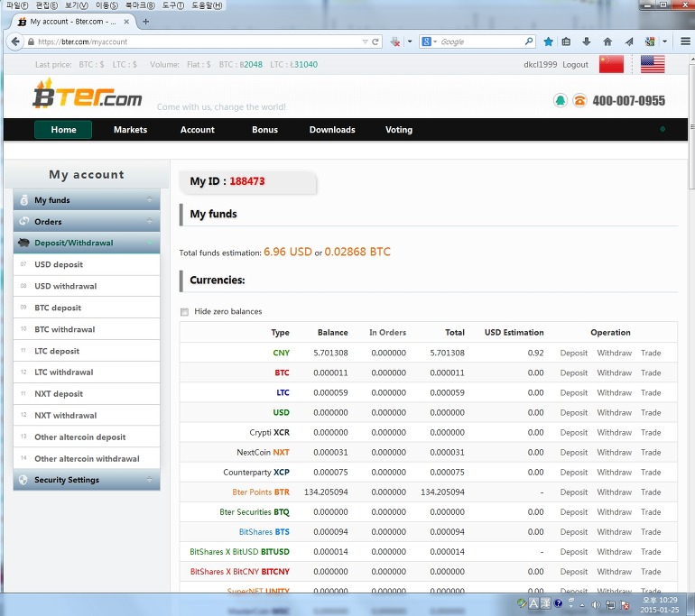The image size is (695, 616).
Task: Open dropdown beside colorful extension icon
Action: [664, 41]
